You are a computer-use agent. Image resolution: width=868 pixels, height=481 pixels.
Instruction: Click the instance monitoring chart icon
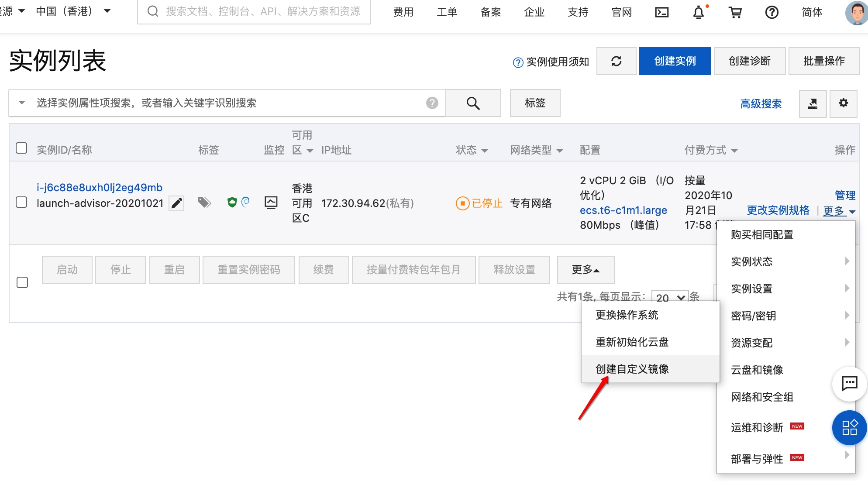coord(271,203)
